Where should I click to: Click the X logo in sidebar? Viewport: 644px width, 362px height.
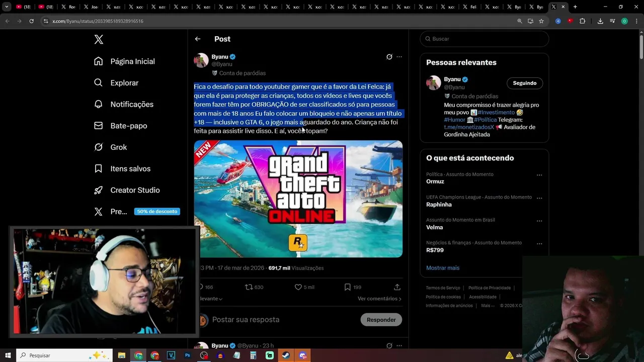click(x=99, y=40)
